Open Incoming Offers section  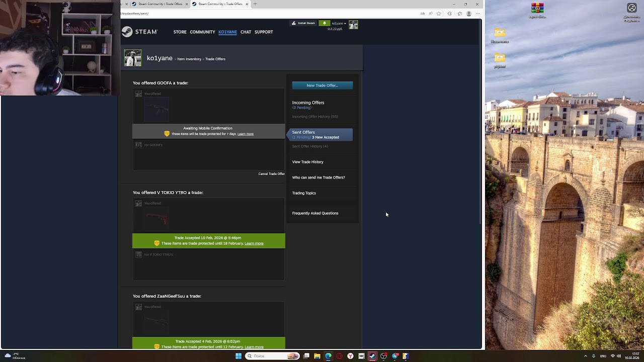(x=308, y=103)
